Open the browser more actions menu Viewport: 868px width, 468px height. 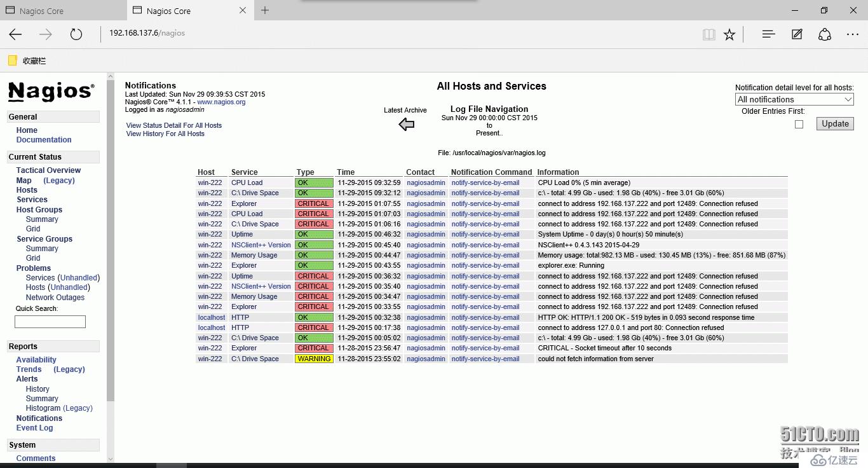coord(853,34)
